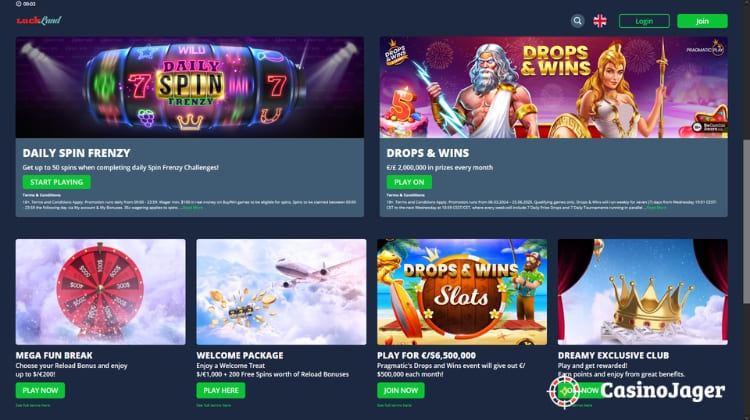The image size is (750, 420).
Task: Click the clock icon at the top left
Action: tap(18, 3)
